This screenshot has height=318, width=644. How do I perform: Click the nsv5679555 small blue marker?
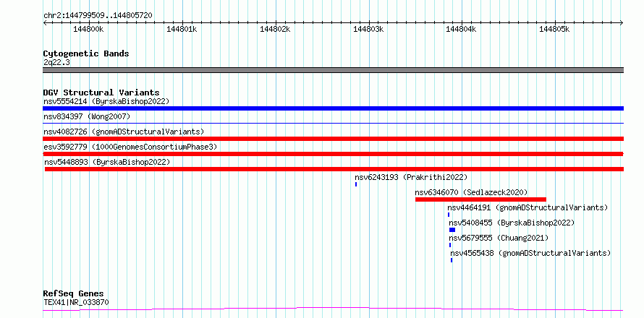pos(450,245)
